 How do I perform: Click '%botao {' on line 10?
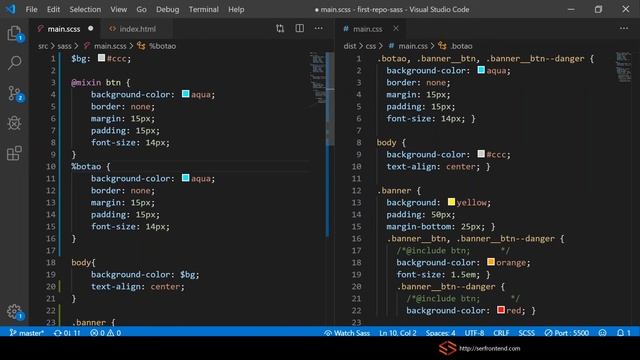pyautogui.click(x=91, y=167)
